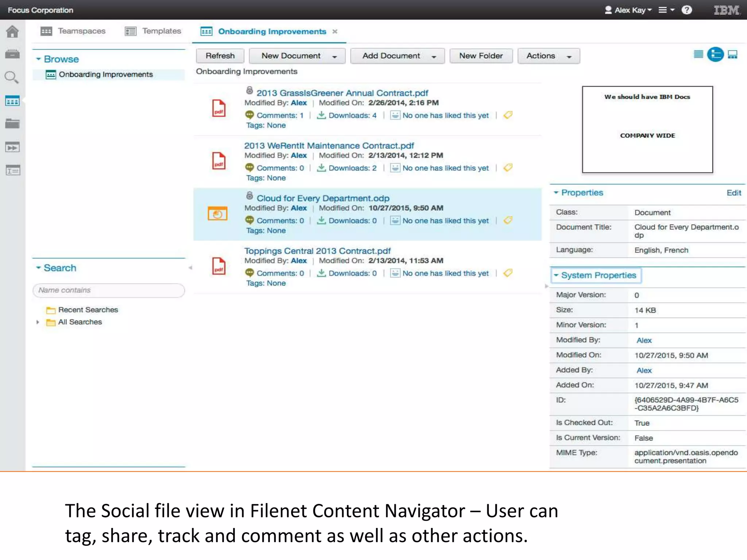Open Cloud for Every Department.odp
This screenshot has height=560, width=747.
click(x=323, y=198)
